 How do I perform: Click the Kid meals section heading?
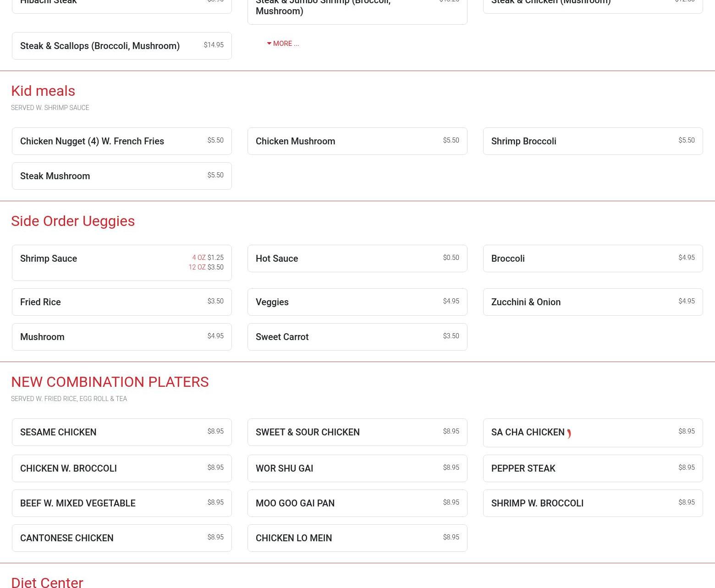43,91
